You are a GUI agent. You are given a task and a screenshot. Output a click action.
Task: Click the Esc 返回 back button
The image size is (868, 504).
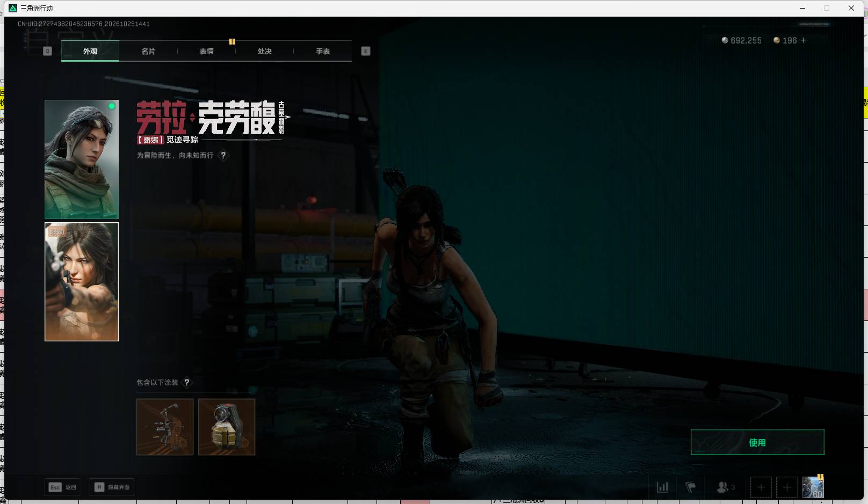click(63, 487)
